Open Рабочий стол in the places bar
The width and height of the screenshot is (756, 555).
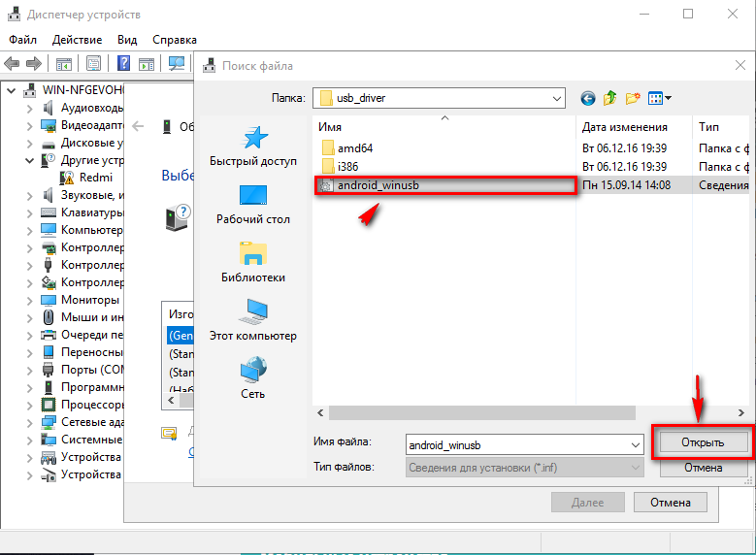(253, 205)
